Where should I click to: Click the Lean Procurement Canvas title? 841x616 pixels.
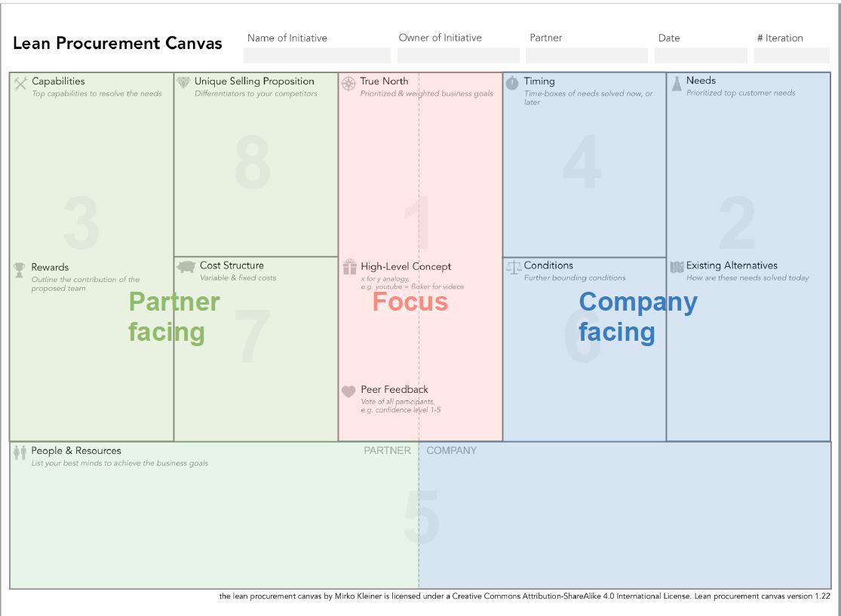(118, 44)
